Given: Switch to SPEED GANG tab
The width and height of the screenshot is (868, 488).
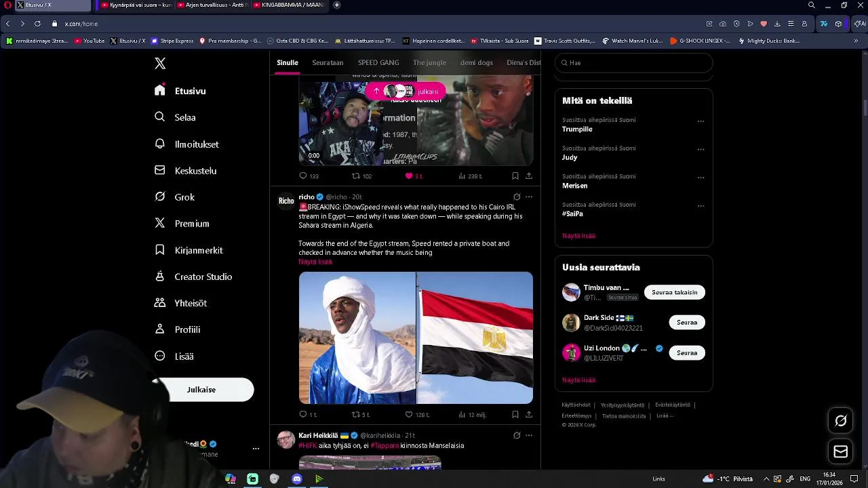Looking at the screenshot, I should [x=378, y=62].
